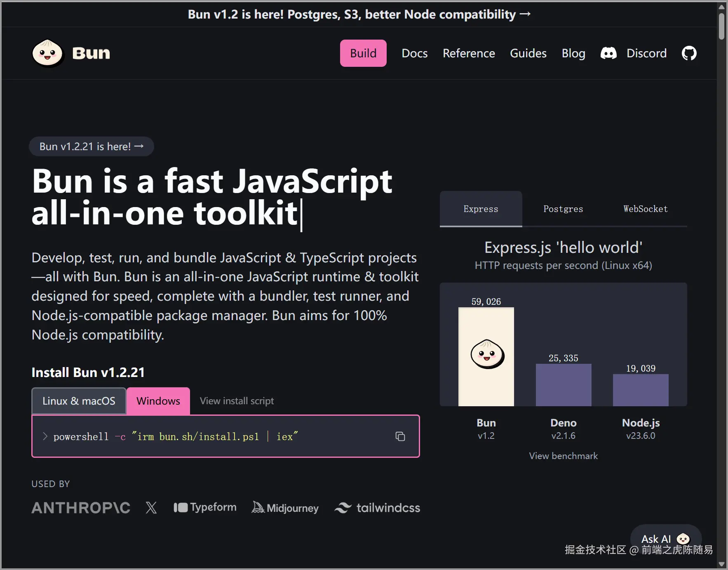
Task: Click the Anthropic logo
Action: coord(81,508)
